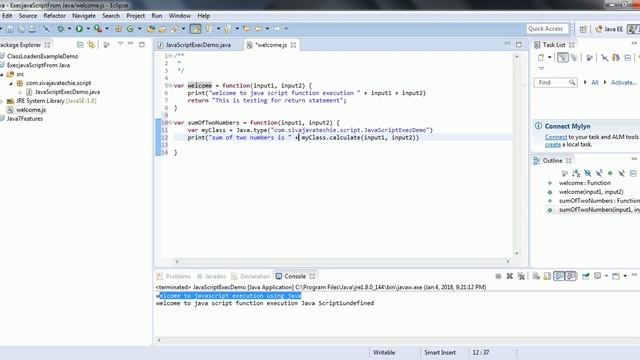Click the magnifier in Task List Find field

click(572, 82)
